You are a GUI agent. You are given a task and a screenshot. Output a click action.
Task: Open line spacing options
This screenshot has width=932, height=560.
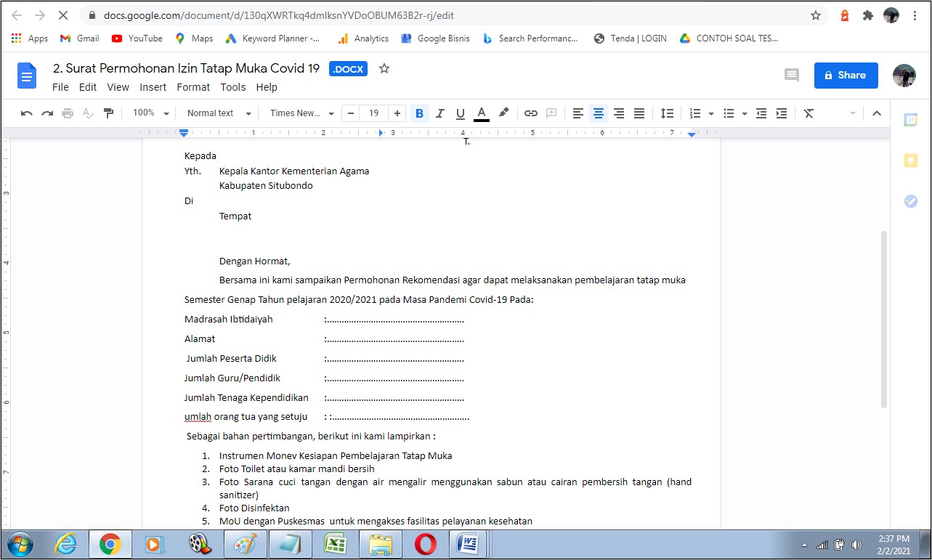[x=667, y=113]
